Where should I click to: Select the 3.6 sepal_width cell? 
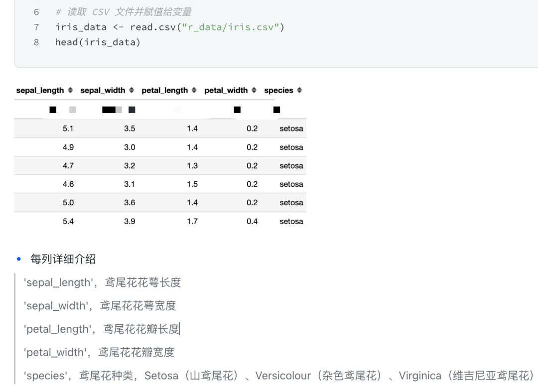tap(130, 203)
